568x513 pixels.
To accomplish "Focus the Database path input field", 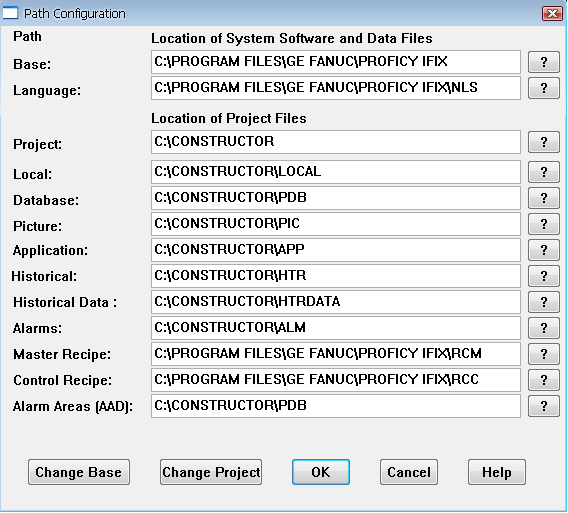I will point(336,198).
